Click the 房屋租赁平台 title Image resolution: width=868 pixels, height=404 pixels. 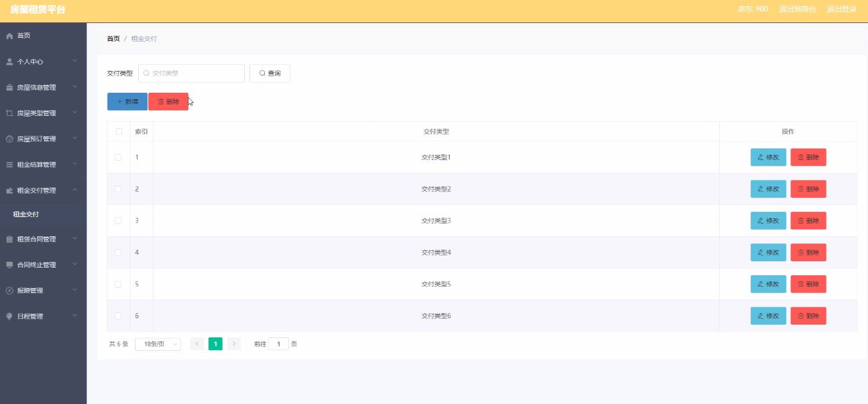pyautogui.click(x=38, y=10)
